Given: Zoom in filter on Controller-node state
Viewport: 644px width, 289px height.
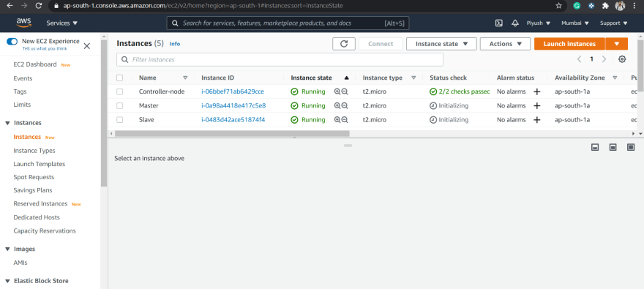Looking at the screenshot, I should [x=337, y=92].
